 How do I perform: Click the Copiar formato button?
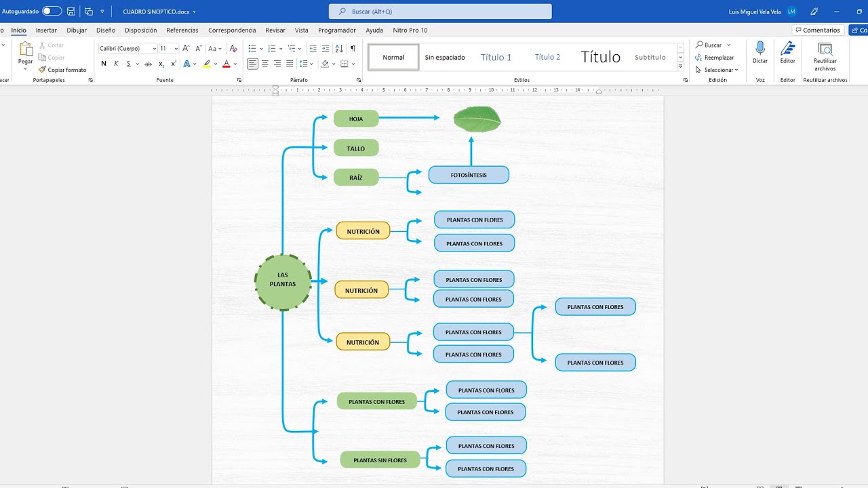point(62,70)
